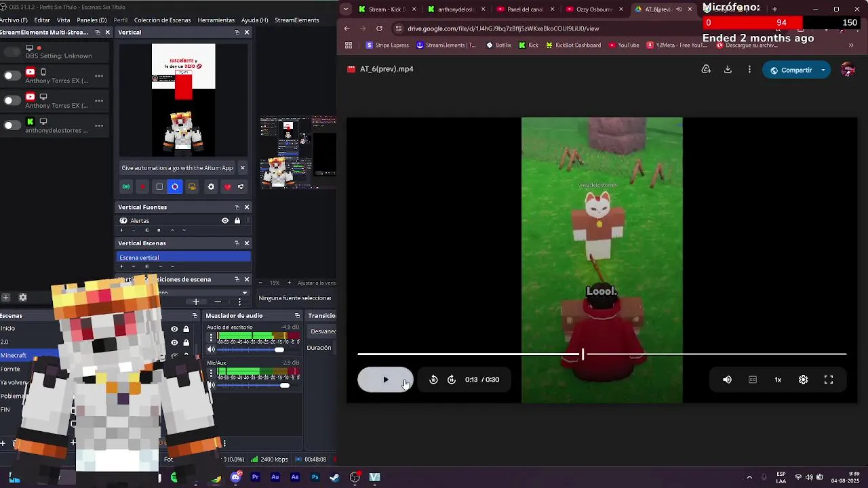Zoom in the preview with plus

tap(289, 283)
